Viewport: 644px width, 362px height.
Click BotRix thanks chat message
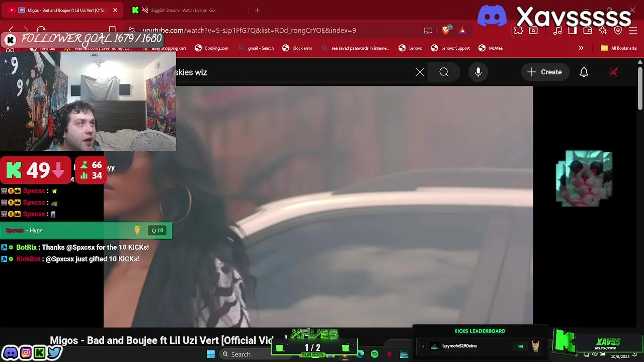coord(75,247)
